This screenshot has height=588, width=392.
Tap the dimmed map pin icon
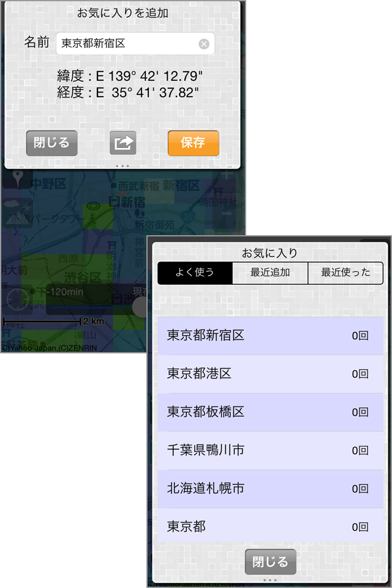(x=18, y=178)
